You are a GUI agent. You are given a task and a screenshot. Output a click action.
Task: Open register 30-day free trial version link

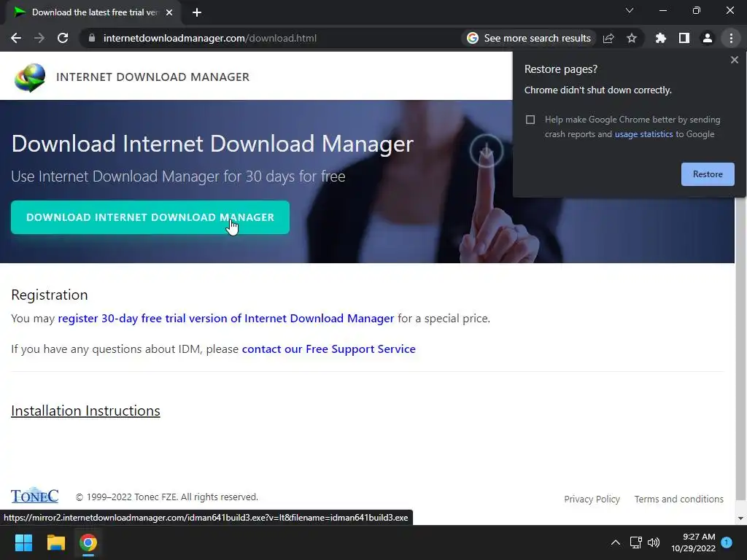pos(226,318)
